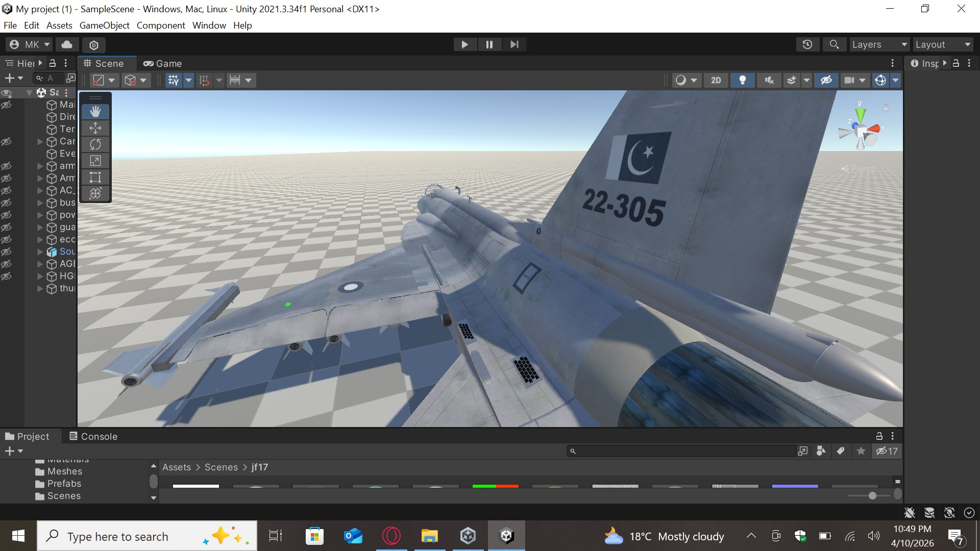Click the favorites star icon in Project
This screenshot has width=980, height=551.
(x=861, y=451)
